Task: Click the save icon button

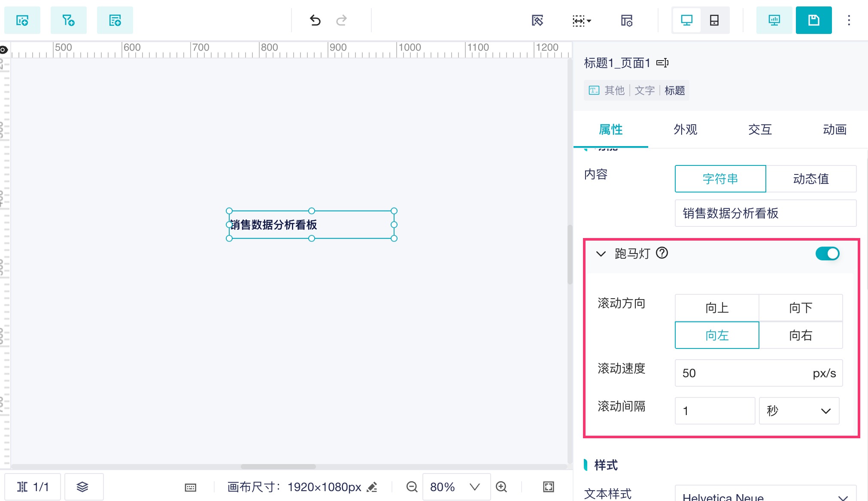Action: tap(813, 20)
